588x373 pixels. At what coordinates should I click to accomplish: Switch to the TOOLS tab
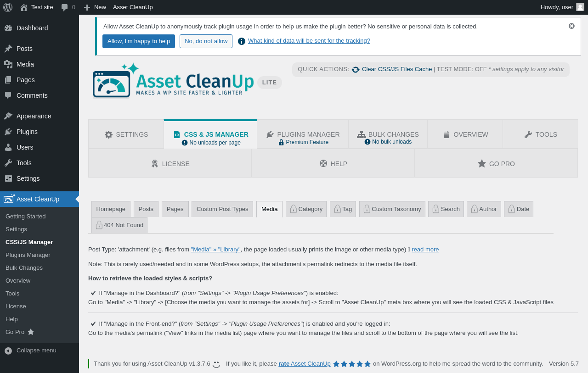pyautogui.click(x=540, y=134)
